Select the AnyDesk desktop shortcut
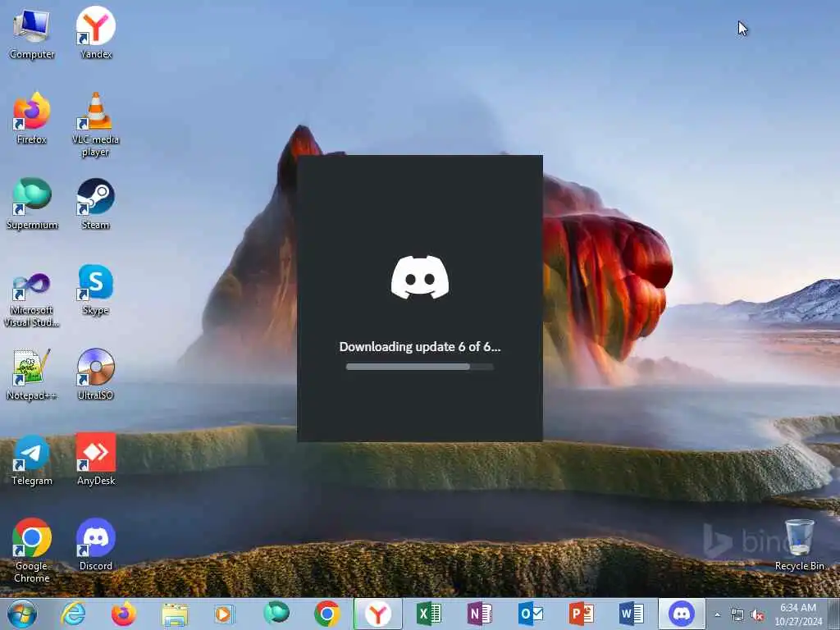 click(95, 460)
